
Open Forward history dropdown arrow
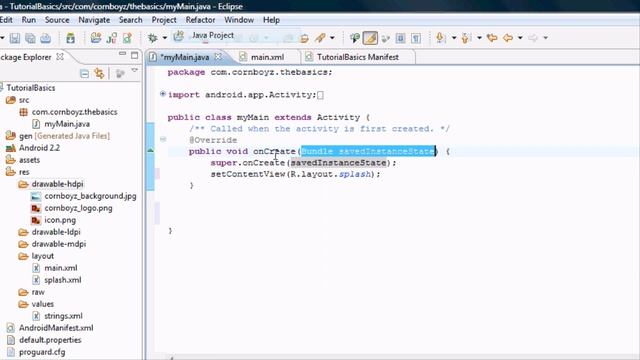545,38
